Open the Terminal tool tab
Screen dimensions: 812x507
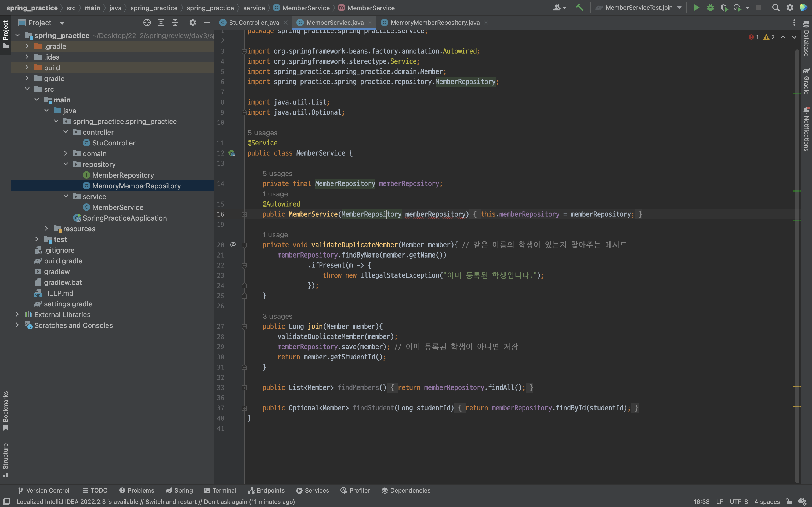tap(220, 490)
